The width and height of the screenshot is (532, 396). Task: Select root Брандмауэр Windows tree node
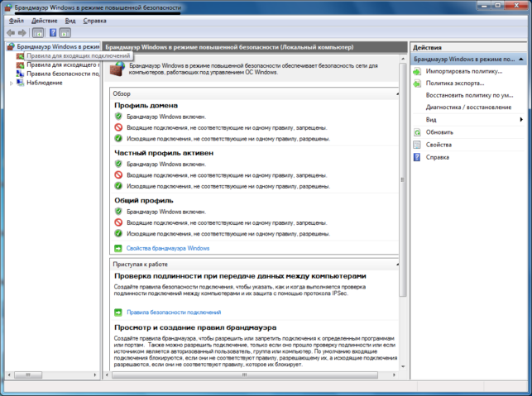58,46
